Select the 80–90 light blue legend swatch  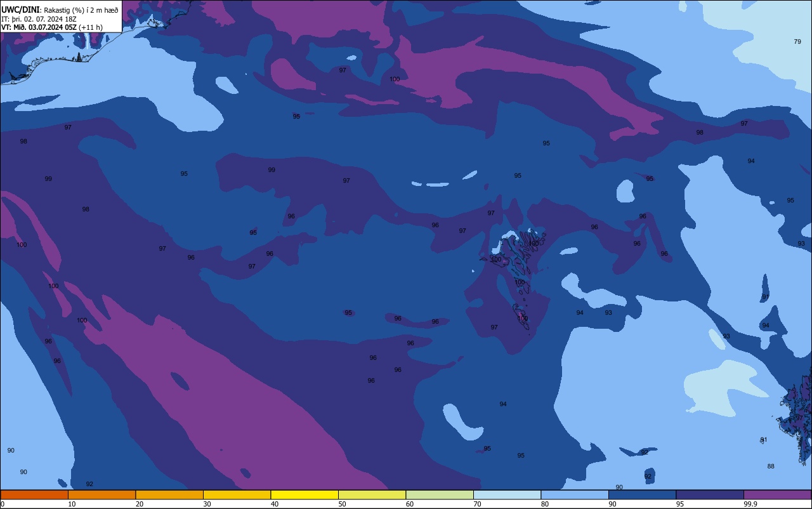pos(575,494)
